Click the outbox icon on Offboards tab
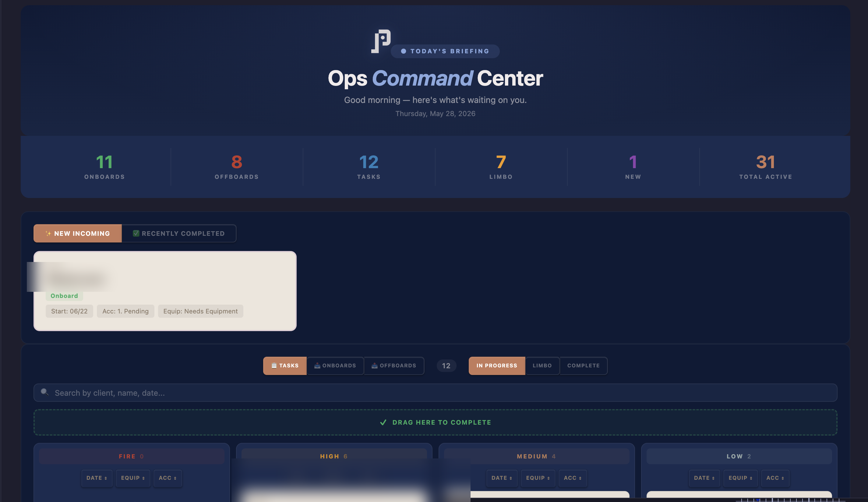 click(x=374, y=366)
